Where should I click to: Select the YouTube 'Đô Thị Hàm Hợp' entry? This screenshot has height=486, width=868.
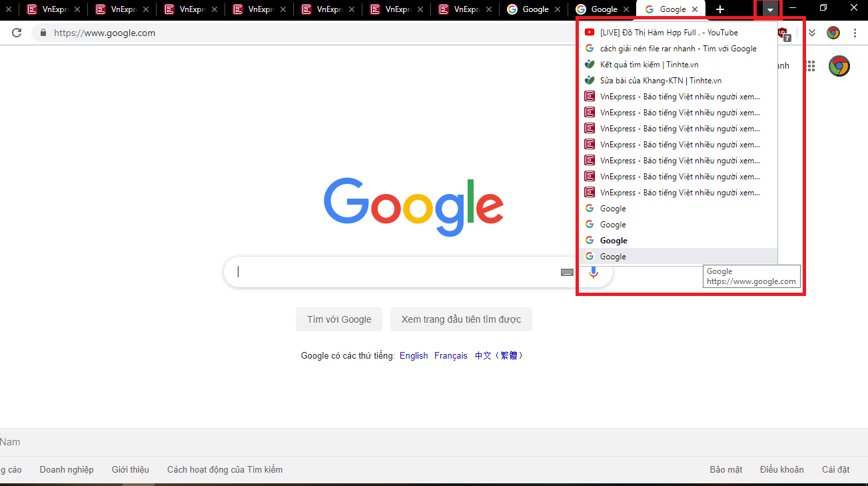pos(678,32)
